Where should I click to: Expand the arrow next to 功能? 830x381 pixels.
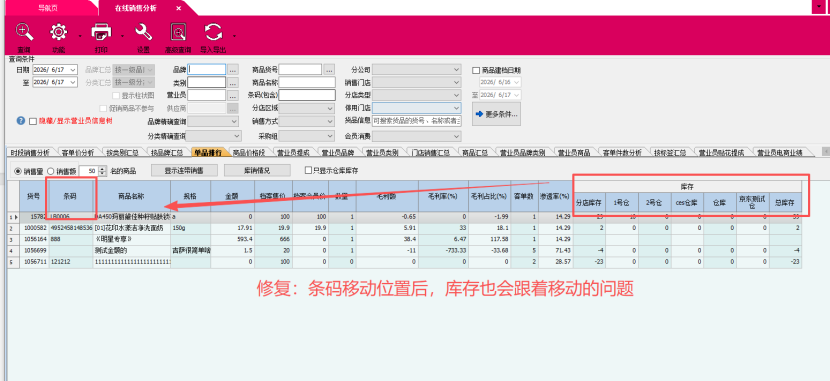[80, 36]
